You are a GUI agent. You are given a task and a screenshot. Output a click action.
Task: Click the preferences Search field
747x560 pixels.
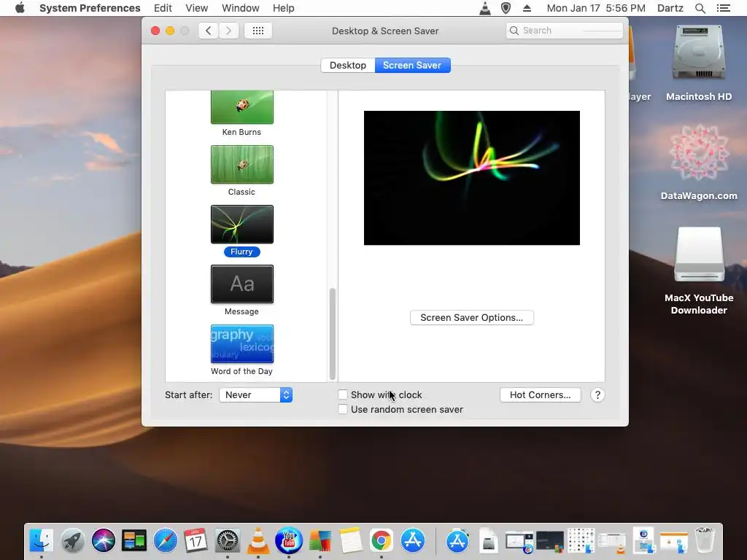tap(565, 31)
